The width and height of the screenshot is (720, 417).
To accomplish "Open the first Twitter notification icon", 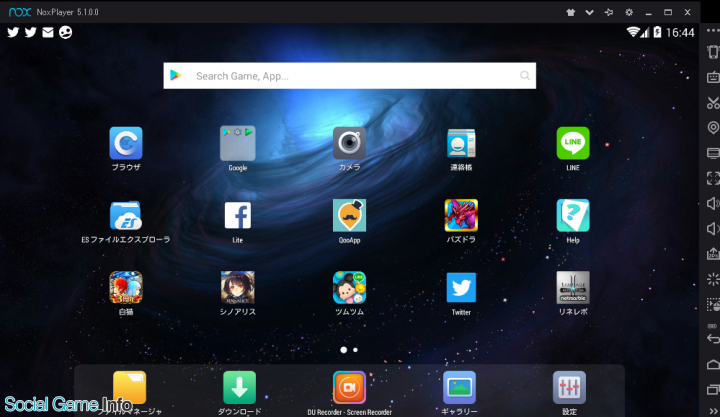I will click(13, 32).
